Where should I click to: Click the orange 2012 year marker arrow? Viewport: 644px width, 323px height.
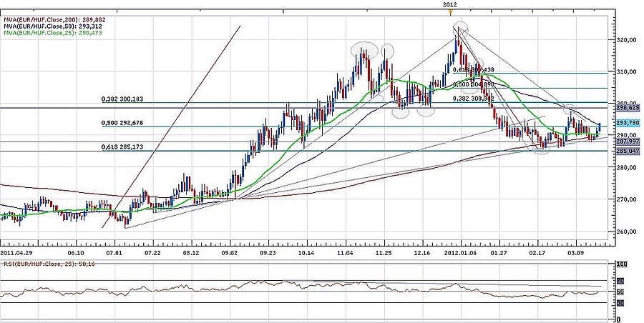click(x=450, y=11)
